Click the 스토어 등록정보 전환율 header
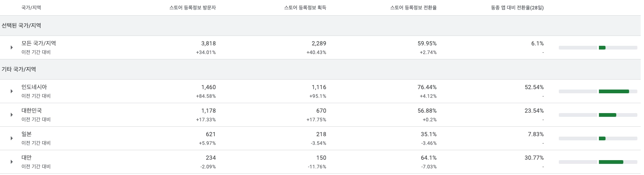644x175 pixels. click(413, 8)
